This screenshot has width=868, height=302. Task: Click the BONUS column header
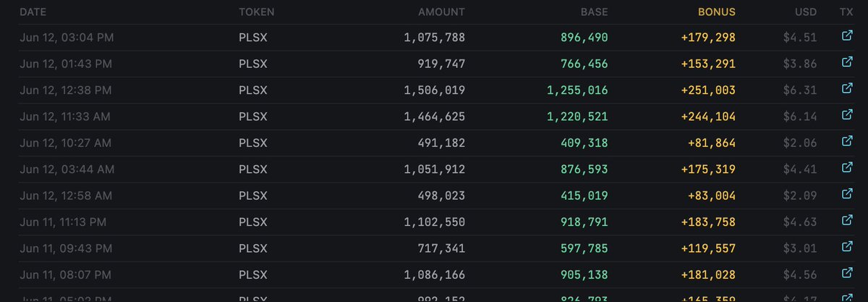717,12
